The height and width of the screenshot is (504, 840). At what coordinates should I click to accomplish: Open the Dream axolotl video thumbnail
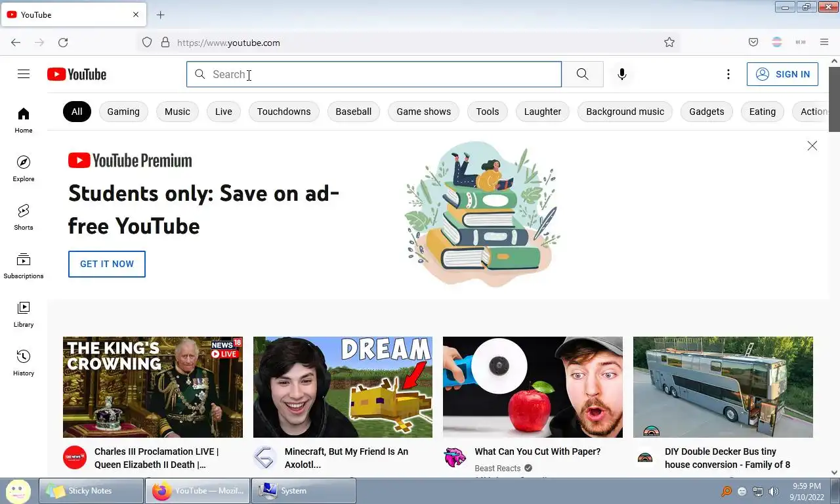[x=343, y=387]
